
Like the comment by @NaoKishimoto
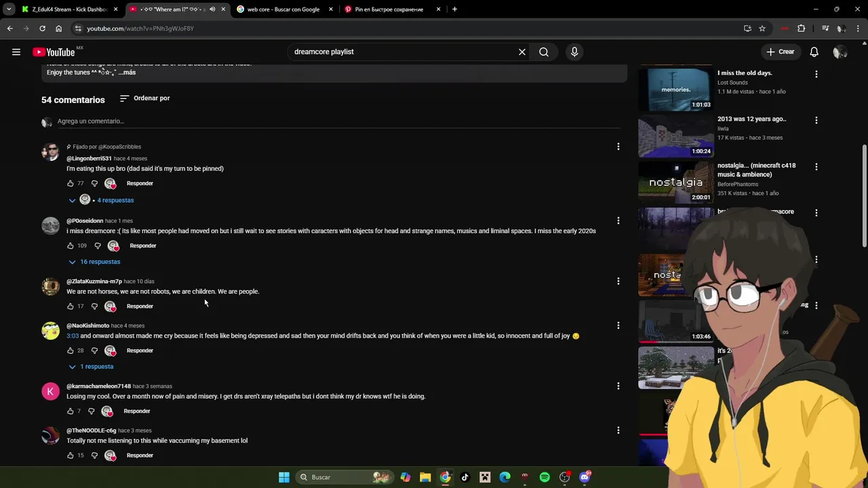click(71, 351)
